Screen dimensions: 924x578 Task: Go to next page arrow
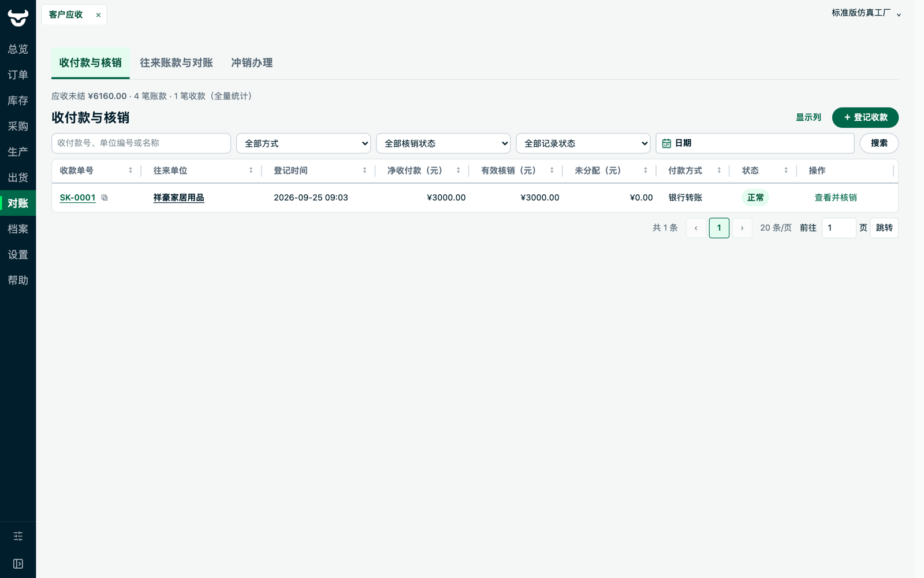point(742,228)
